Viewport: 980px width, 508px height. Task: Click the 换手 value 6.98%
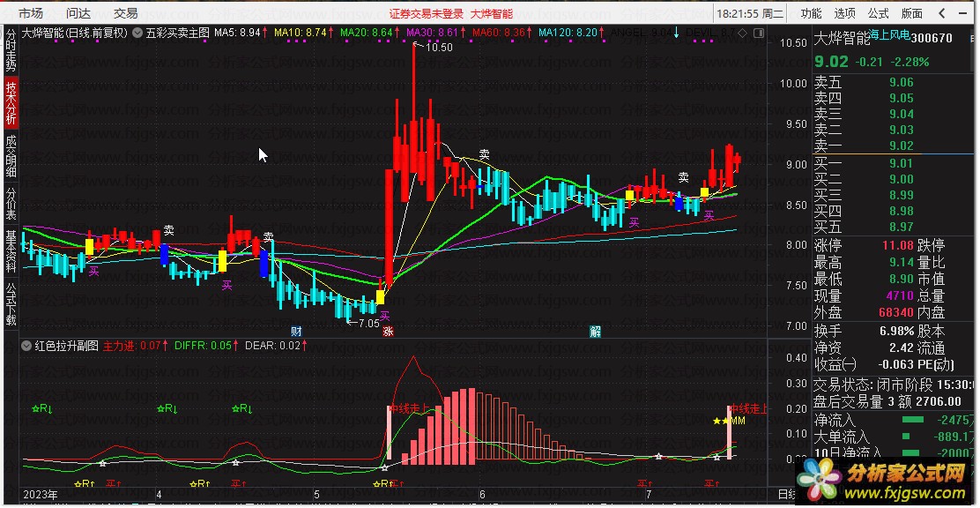point(895,332)
